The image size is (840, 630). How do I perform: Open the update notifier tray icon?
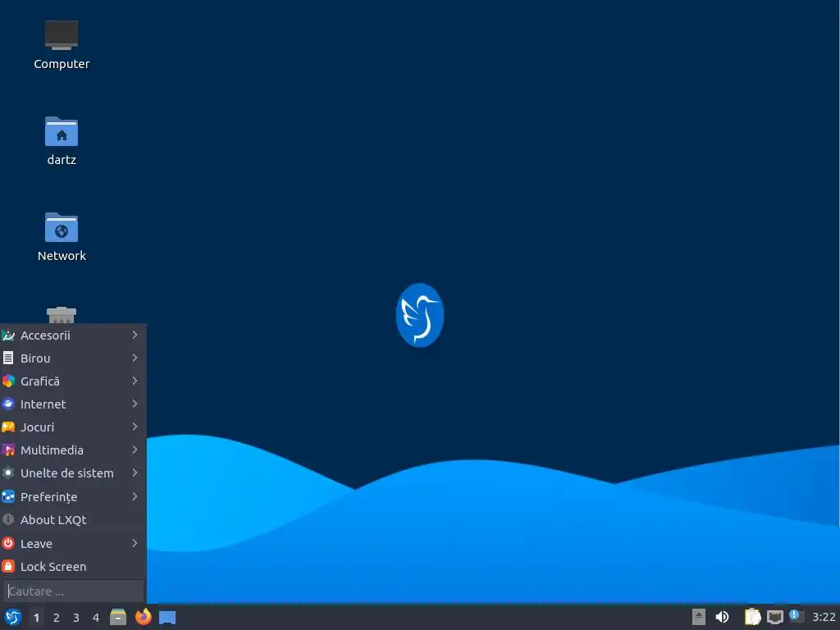797,616
